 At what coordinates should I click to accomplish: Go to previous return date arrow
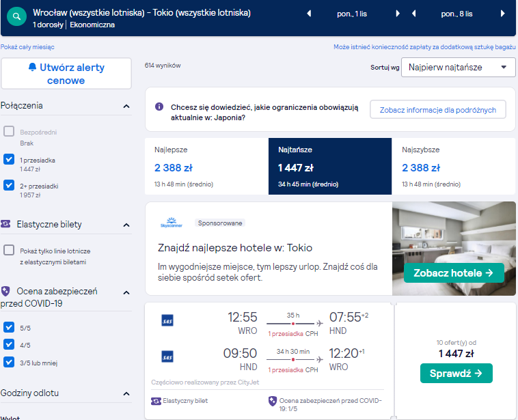[413, 14]
